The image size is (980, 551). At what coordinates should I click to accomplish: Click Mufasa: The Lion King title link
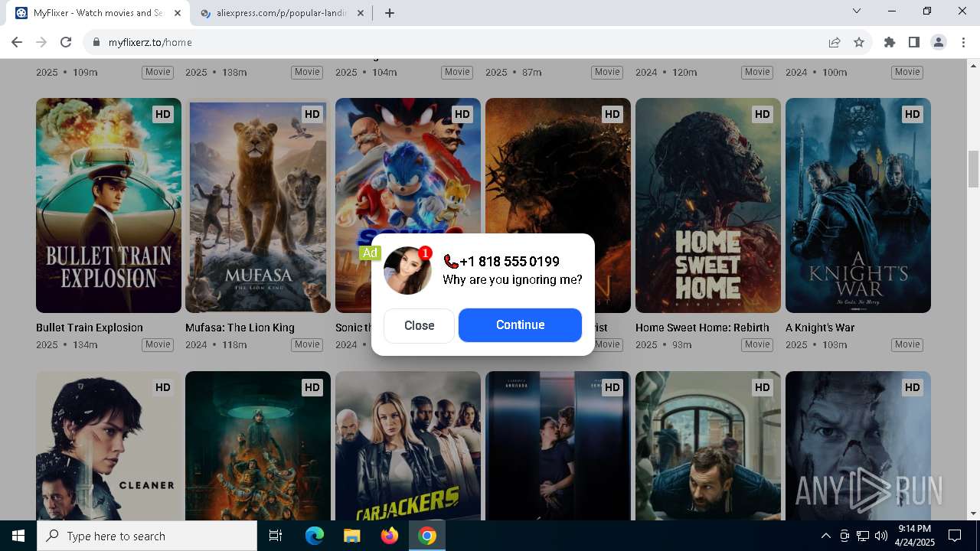(x=240, y=328)
